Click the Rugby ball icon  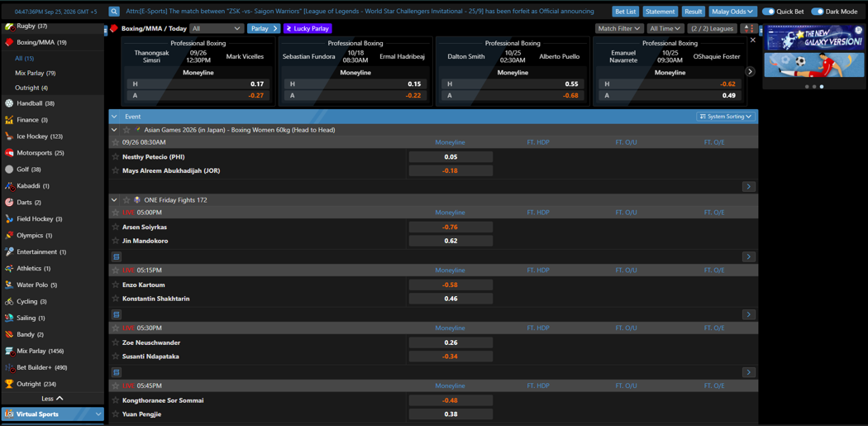coord(9,26)
